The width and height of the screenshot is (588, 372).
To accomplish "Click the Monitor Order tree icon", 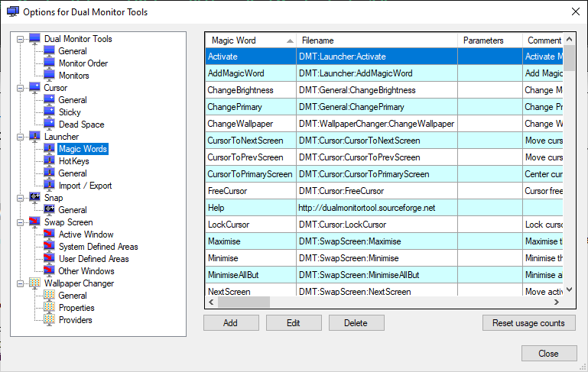I will pos(49,63).
